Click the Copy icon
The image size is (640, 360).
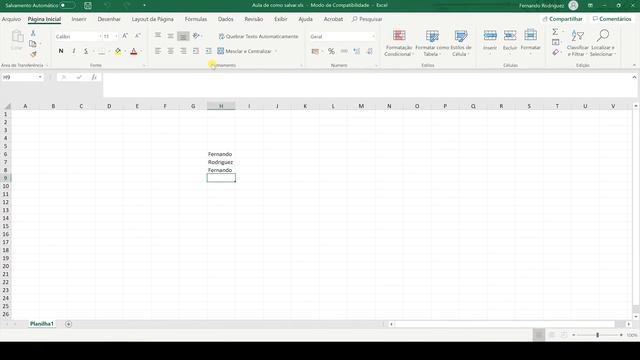[x=33, y=44]
